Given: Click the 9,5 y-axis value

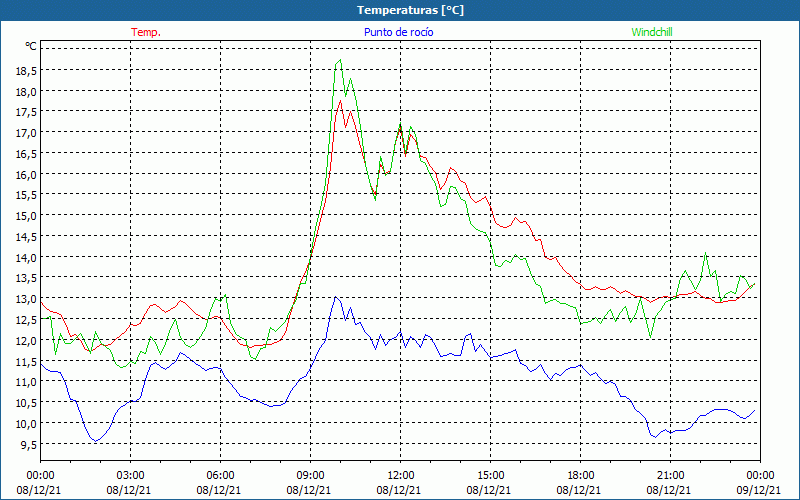Looking at the screenshot, I should [29, 444].
